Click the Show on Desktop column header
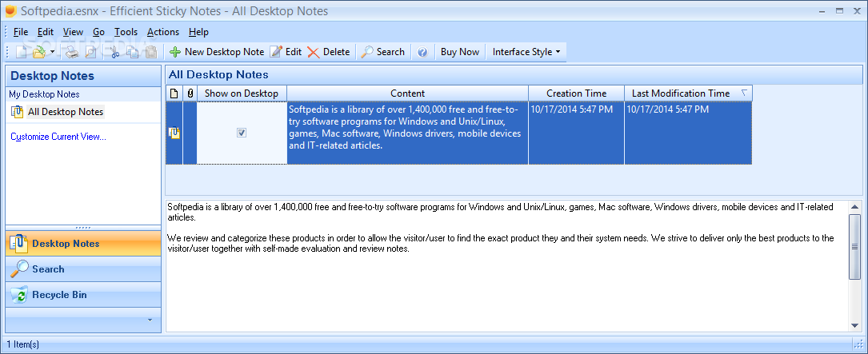 click(x=242, y=93)
